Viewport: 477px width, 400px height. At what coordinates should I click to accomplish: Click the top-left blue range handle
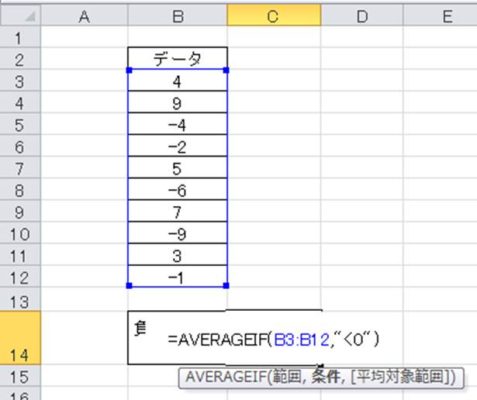[x=129, y=70]
